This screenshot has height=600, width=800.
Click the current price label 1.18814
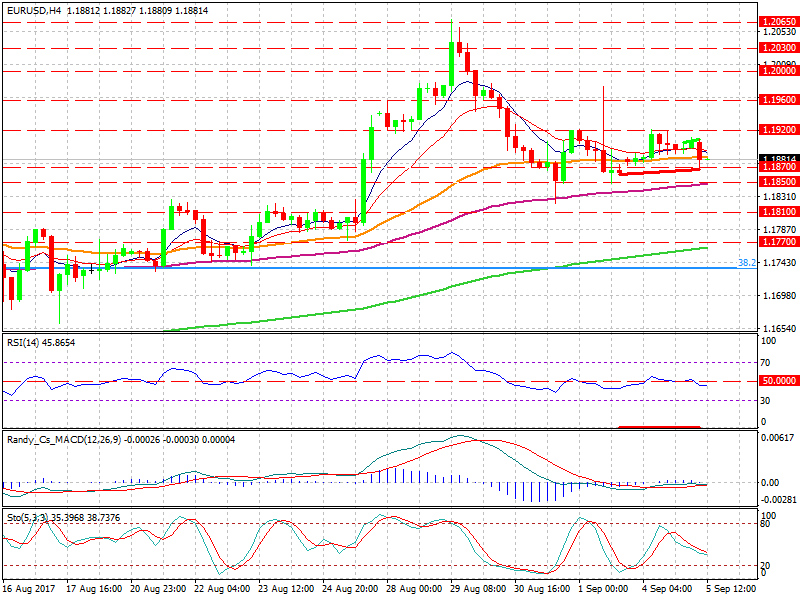point(779,159)
